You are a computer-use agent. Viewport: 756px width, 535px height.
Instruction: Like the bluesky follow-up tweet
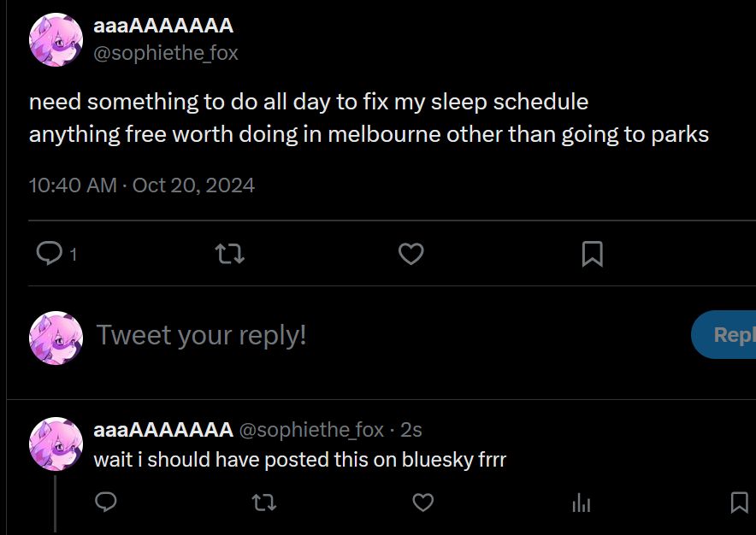coord(423,503)
